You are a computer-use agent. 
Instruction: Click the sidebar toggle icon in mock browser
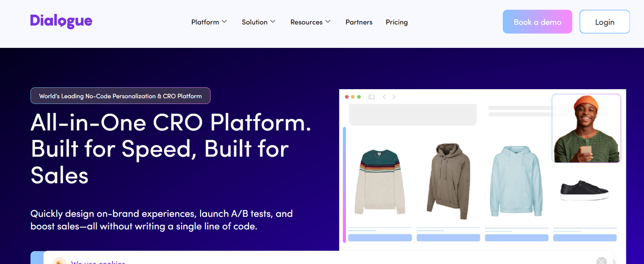372,97
